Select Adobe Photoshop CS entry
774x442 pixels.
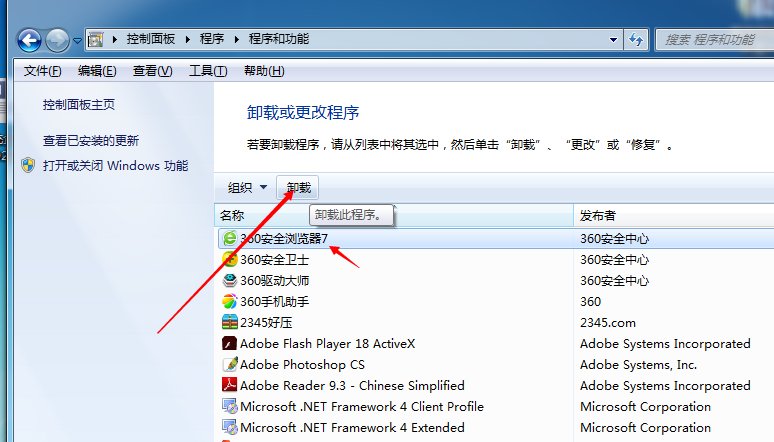(x=302, y=364)
